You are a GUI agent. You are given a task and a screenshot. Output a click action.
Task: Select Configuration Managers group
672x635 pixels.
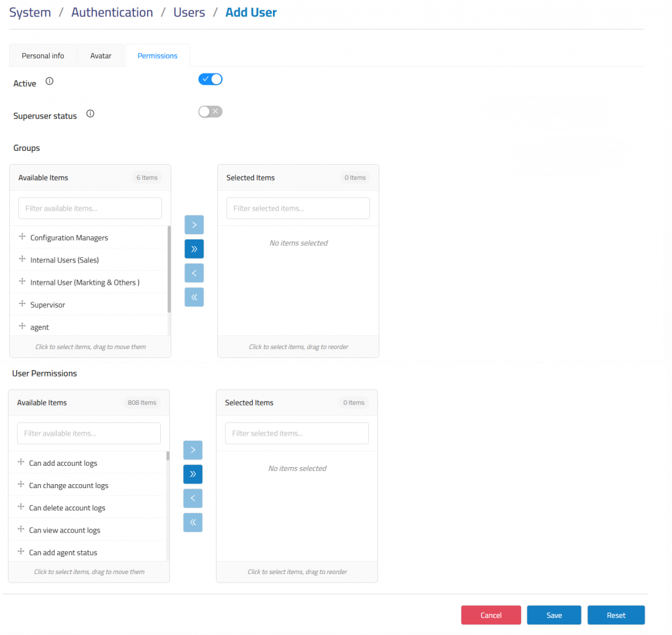click(89, 237)
